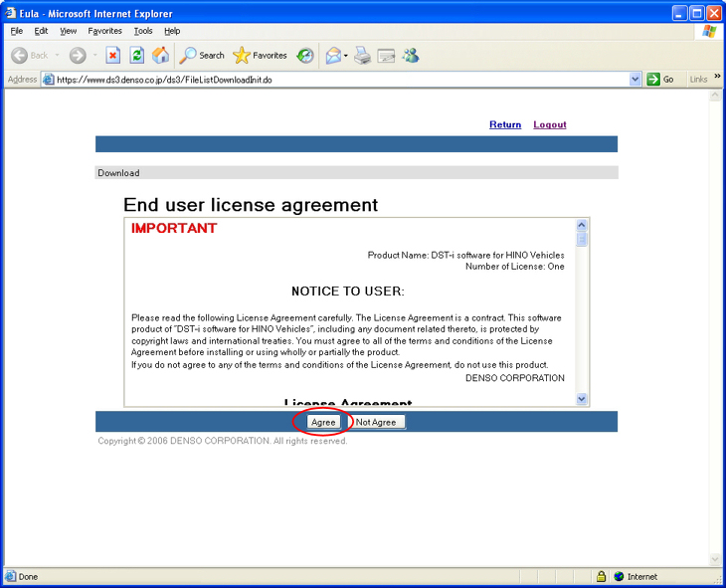This screenshot has height=588, width=726.
Task: Print the page with the printer icon
Action: [363, 56]
